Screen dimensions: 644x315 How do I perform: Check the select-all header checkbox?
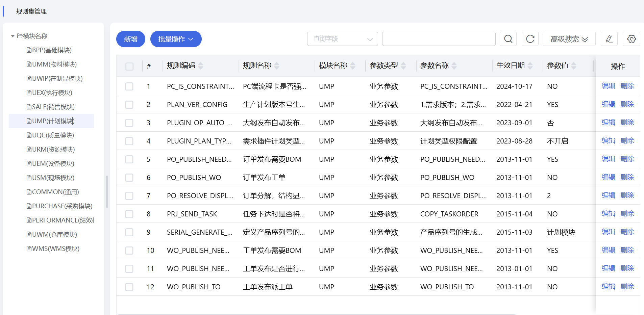coord(129,67)
